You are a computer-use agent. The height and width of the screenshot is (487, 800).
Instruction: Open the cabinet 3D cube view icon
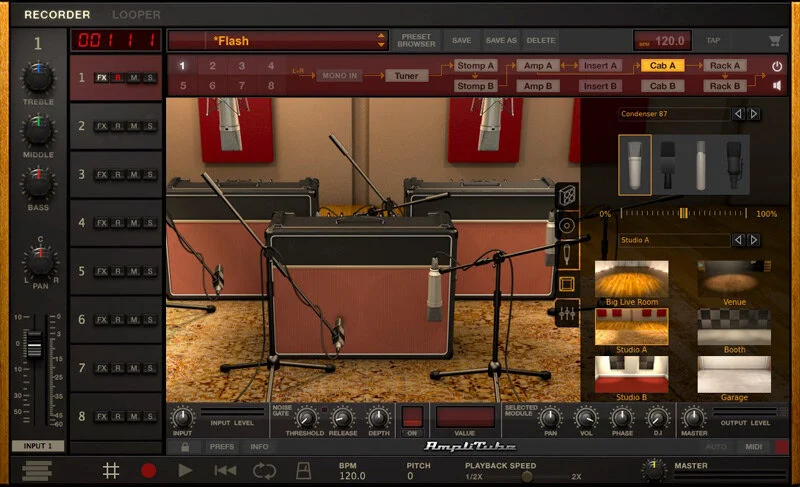coord(567,196)
